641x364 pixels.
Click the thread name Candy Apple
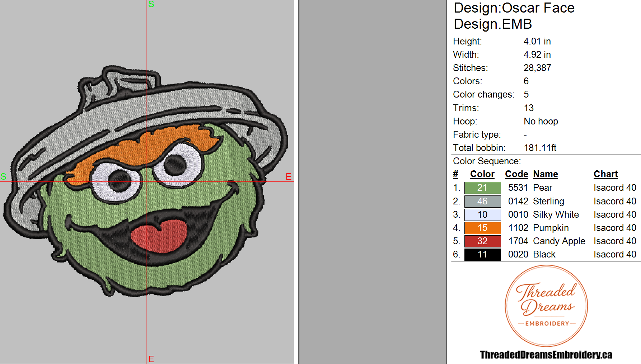coord(559,241)
